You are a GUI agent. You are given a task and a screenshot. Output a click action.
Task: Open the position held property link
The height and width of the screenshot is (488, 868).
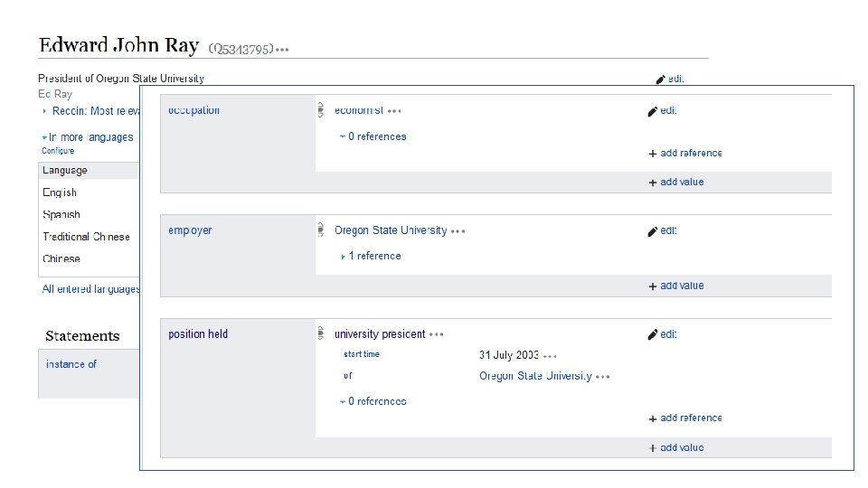coord(198,334)
